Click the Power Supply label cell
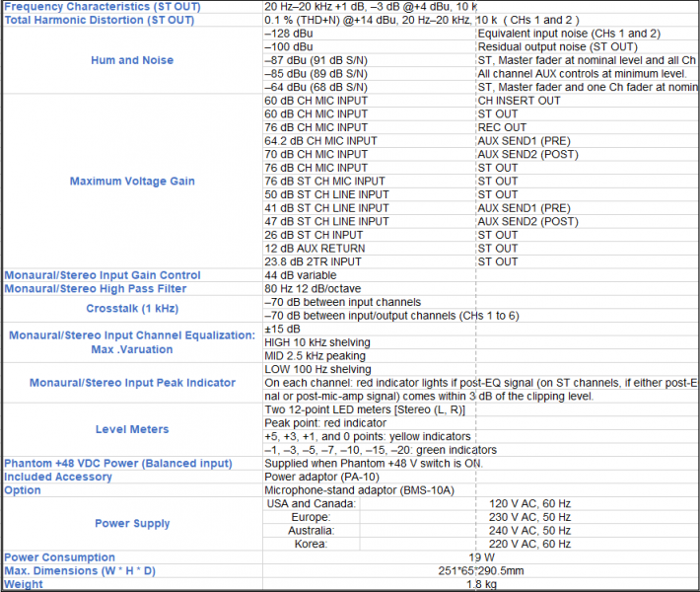This screenshot has width=700, height=592. pos(131,524)
